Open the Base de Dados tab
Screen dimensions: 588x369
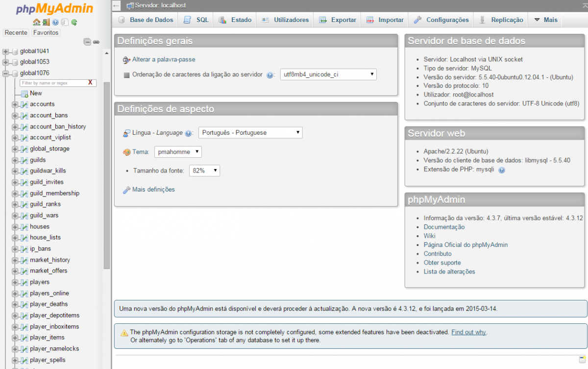146,20
